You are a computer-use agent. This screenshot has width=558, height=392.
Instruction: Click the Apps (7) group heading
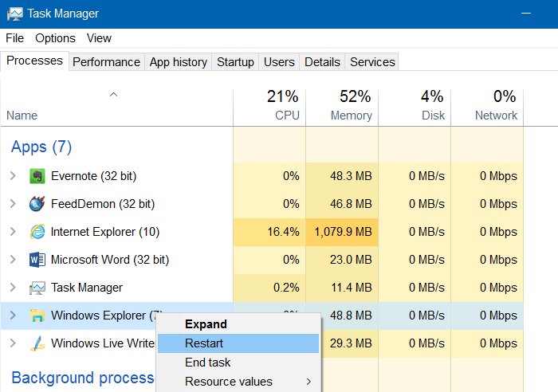tap(41, 147)
